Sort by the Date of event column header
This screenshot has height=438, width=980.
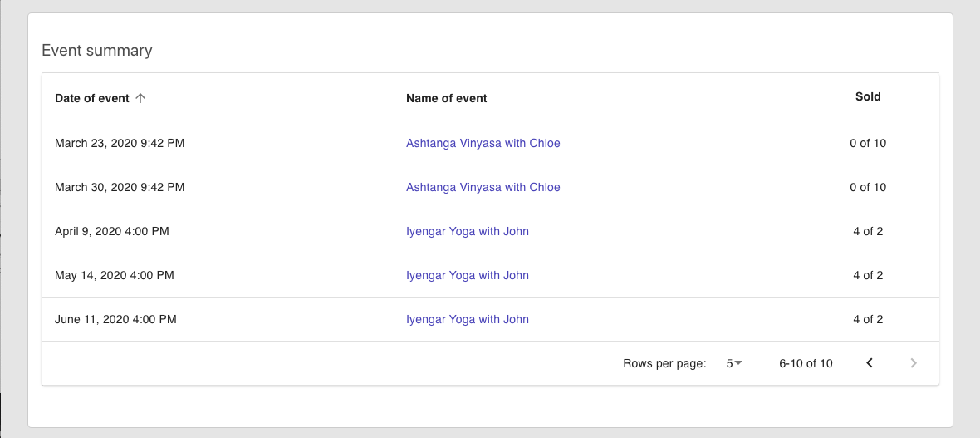92,98
